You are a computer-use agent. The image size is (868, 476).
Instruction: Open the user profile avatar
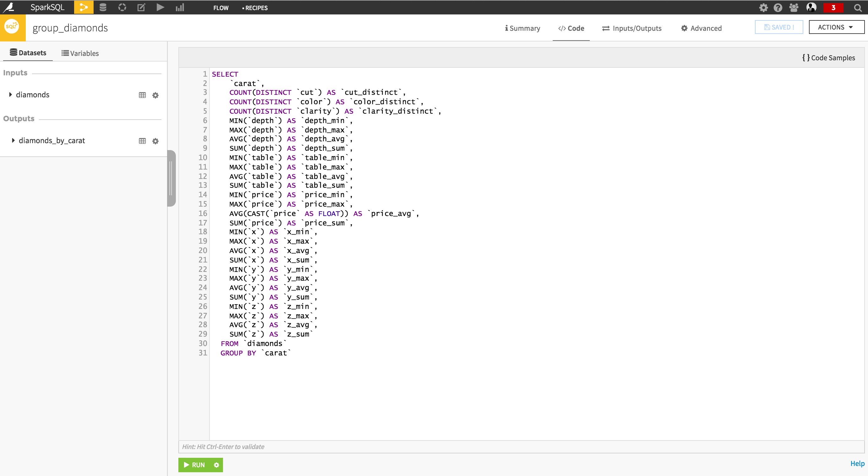click(x=811, y=8)
